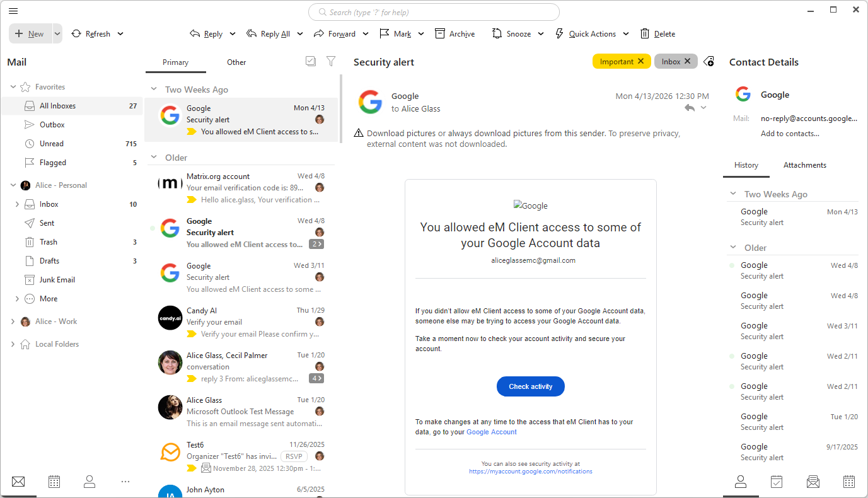Open the Reply dropdown arrow
The width and height of the screenshot is (868, 498).
click(x=233, y=34)
